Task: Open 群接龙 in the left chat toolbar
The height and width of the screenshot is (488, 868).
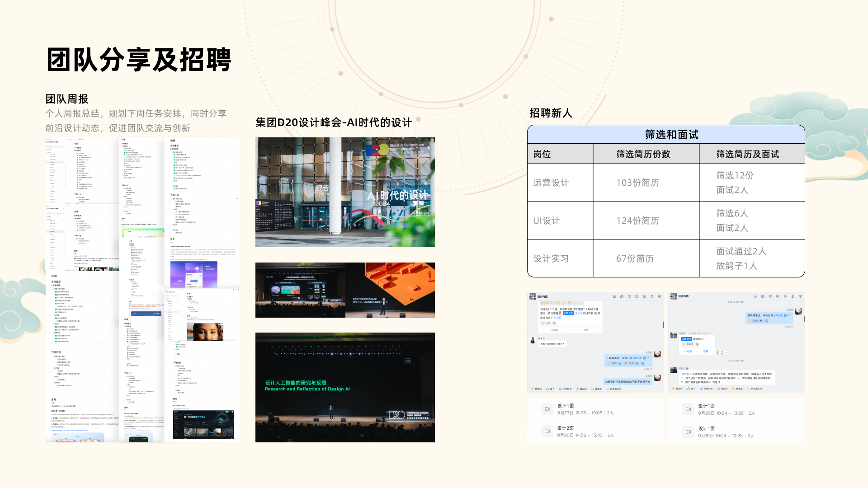Action: [x=596, y=389]
